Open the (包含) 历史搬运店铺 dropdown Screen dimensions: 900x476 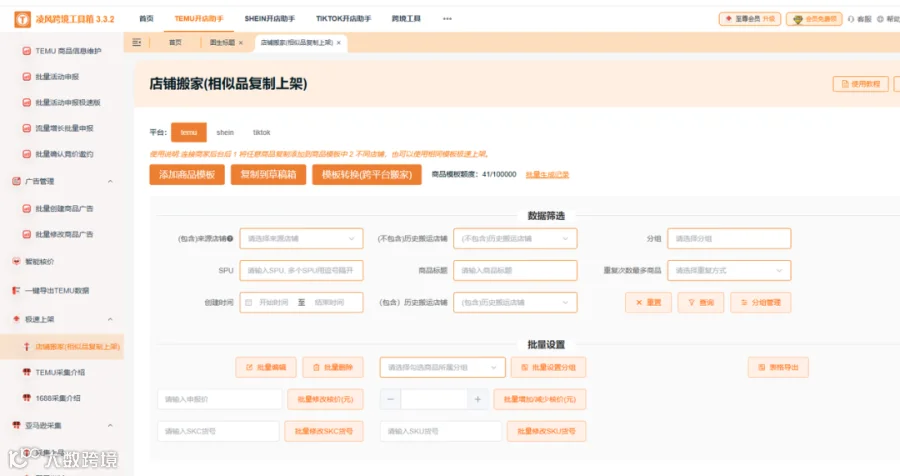(515, 303)
